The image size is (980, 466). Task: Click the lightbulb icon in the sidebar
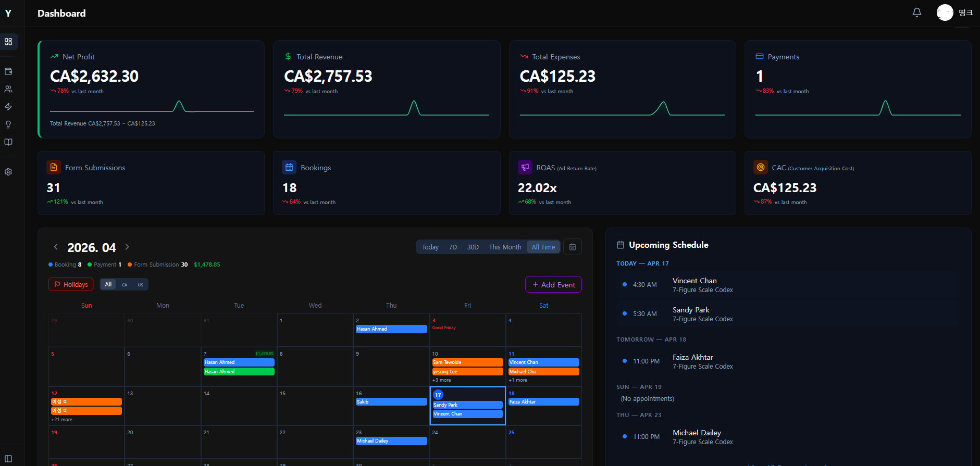(x=8, y=124)
